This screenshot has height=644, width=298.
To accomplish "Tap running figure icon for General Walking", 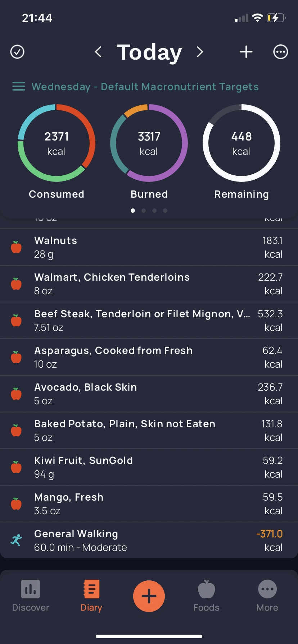I will pyautogui.click(x=16, y=540).
